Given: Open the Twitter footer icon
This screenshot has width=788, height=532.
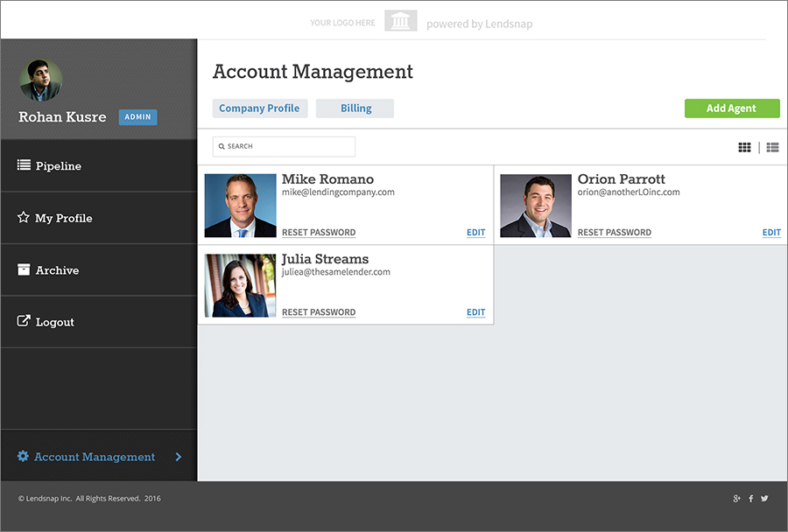Looking at the screenshot, I should [764, 499].
